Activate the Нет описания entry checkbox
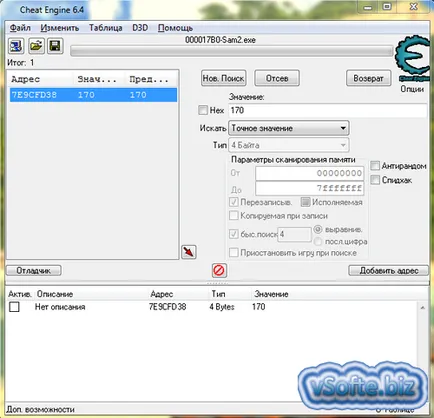 tap(14, 307)
